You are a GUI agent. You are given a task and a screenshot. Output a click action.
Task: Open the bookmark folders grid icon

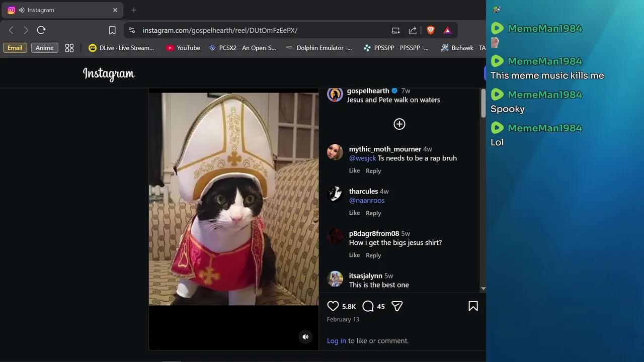click(x=69, y=48)
